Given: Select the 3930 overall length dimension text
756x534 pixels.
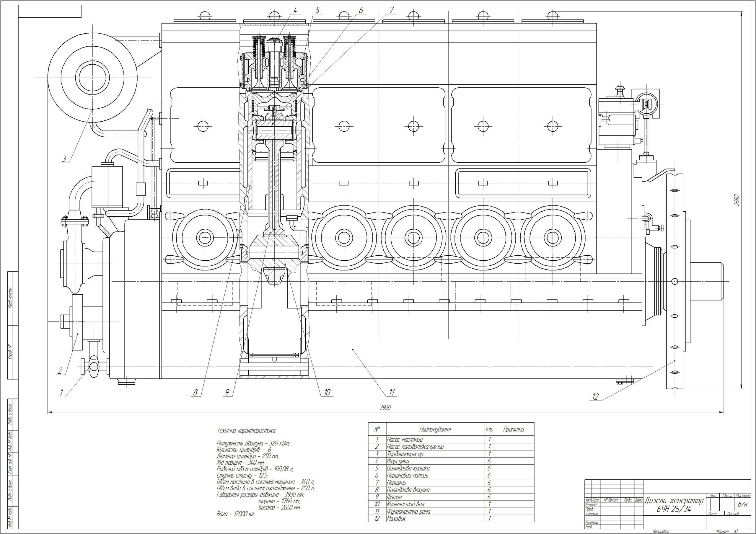Looking at the screenshot, I should [386, 407].
